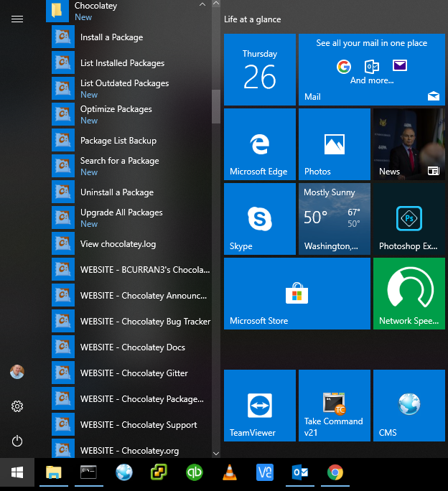Image resolution: width=448 pixels, height=491 pixels.
Task: Open the Microsoft Store tile
Action: (x=297, y=294)
